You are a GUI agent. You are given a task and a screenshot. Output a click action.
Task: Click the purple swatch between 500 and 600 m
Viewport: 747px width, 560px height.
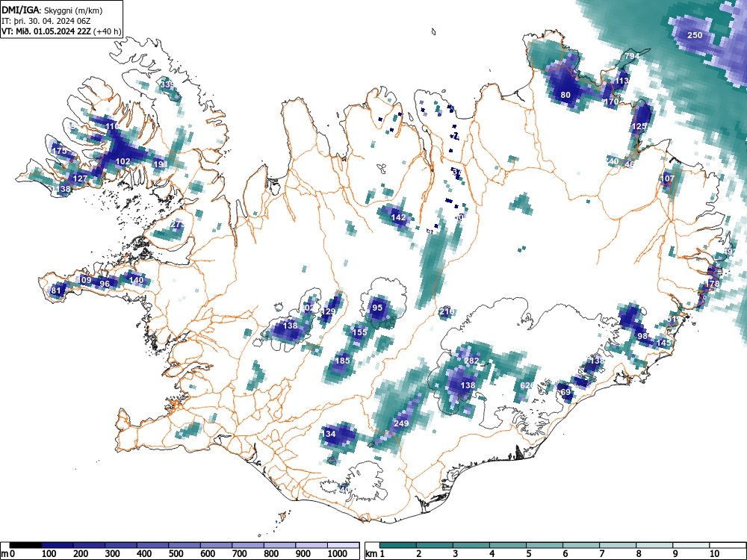[185, 545]
